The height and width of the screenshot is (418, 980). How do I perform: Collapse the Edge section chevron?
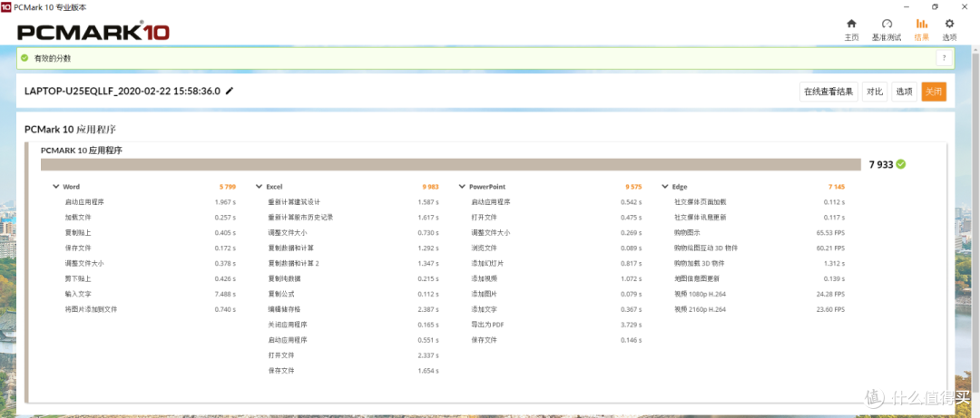[x=665, y=187]
